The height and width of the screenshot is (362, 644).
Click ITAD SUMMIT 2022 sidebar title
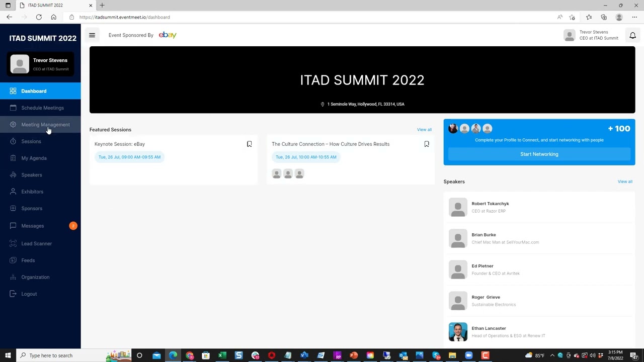tap(43, 38)
